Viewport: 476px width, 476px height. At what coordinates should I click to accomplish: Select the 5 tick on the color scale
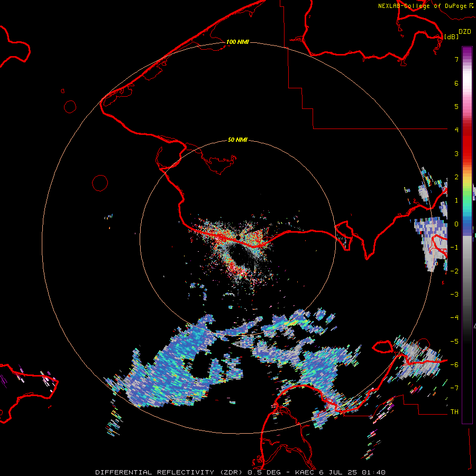456,106
